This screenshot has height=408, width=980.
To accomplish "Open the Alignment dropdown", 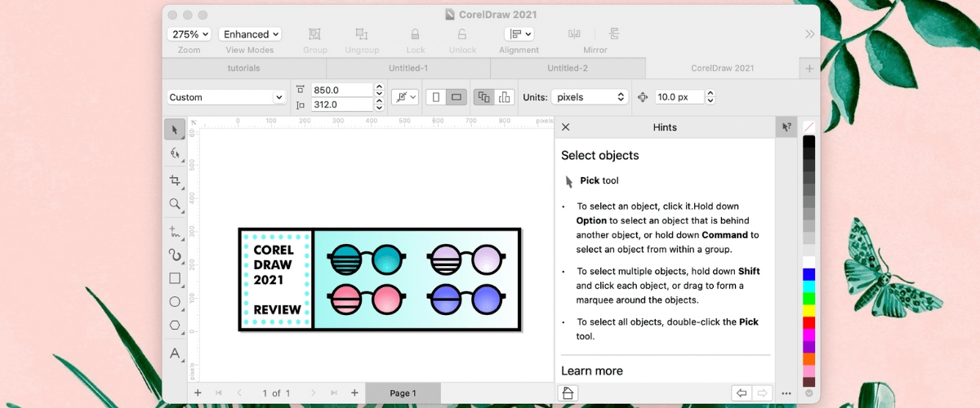I will tap(519, 34).
